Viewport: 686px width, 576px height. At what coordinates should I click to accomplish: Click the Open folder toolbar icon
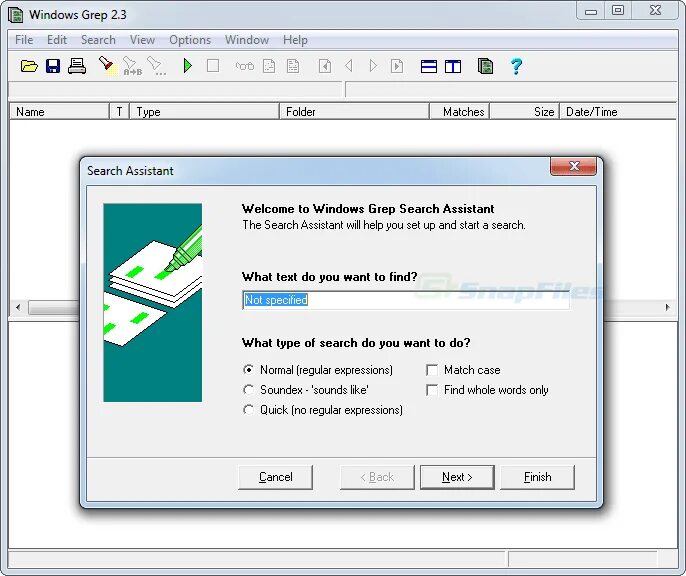(29, 66)
